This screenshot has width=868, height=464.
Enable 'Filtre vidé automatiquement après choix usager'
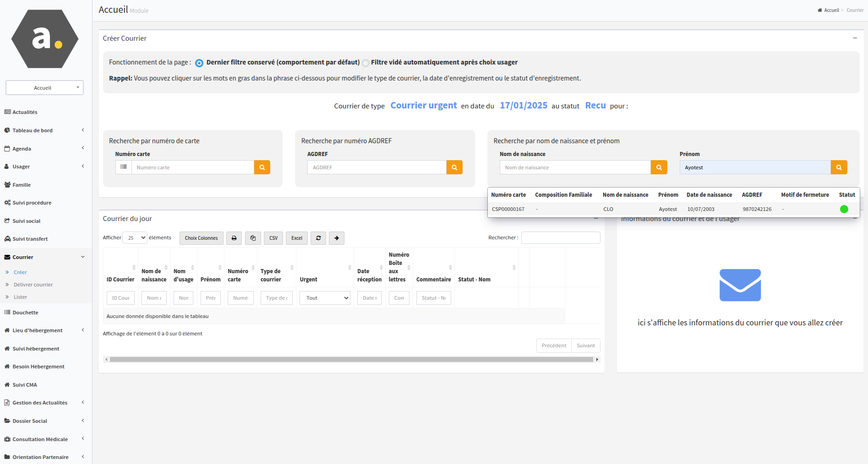click(x=365, y=63)
